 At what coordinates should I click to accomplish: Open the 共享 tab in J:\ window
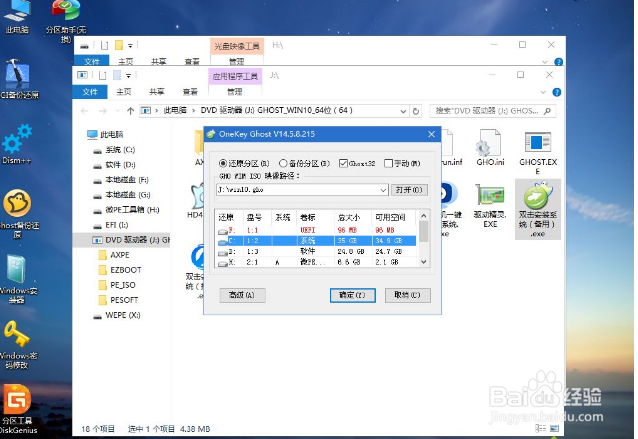point(157,92)
